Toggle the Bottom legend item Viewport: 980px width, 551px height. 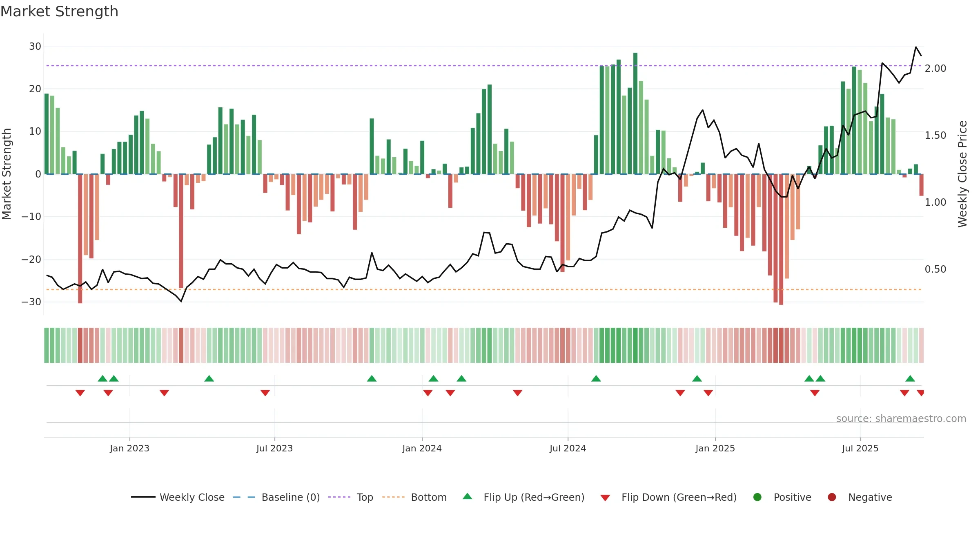414,497
